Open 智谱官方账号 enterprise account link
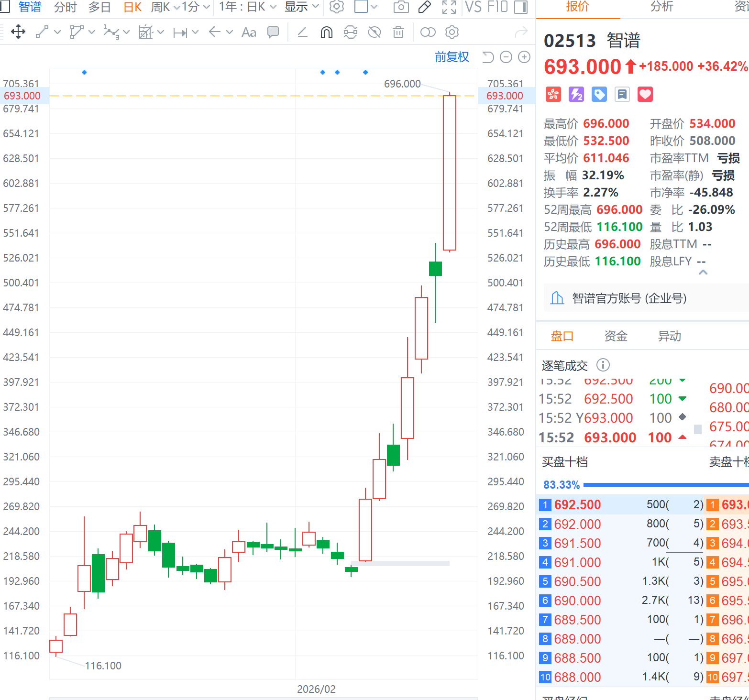The width and height of the screenshot is (749, 700). pos(629,298)
